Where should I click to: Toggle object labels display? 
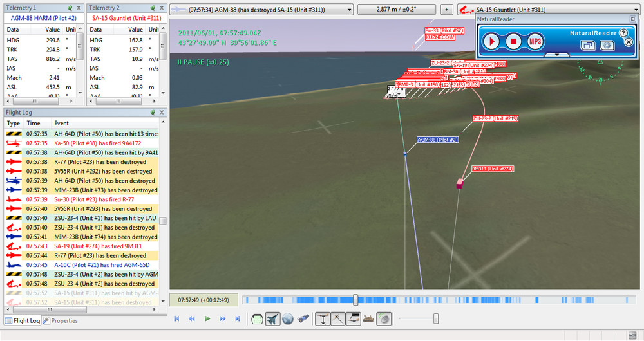coord(353,319)
